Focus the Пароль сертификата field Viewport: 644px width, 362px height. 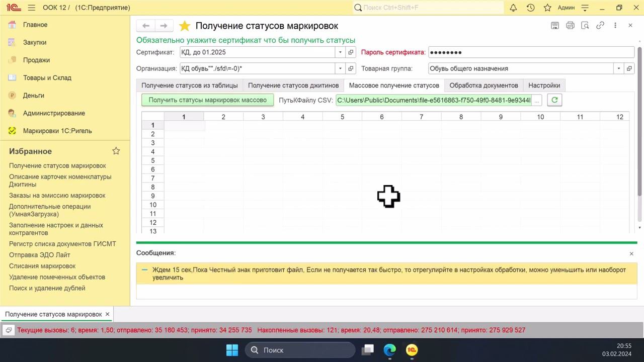[531, 52]
